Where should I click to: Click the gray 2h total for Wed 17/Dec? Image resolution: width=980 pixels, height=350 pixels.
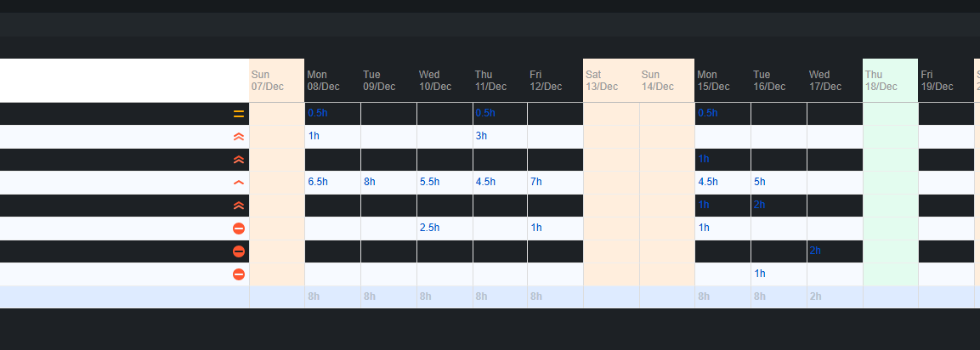pos(816,296)
